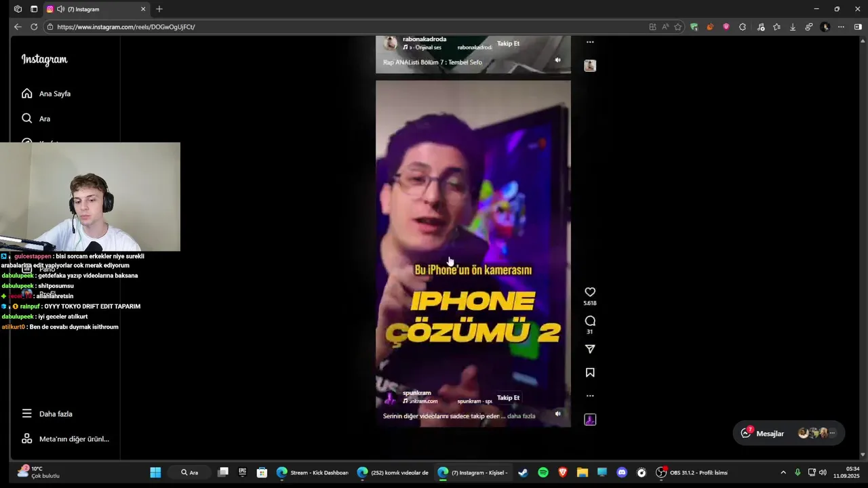Reload the Instagram page
868x488 pixels.
[x=34, y=27]
